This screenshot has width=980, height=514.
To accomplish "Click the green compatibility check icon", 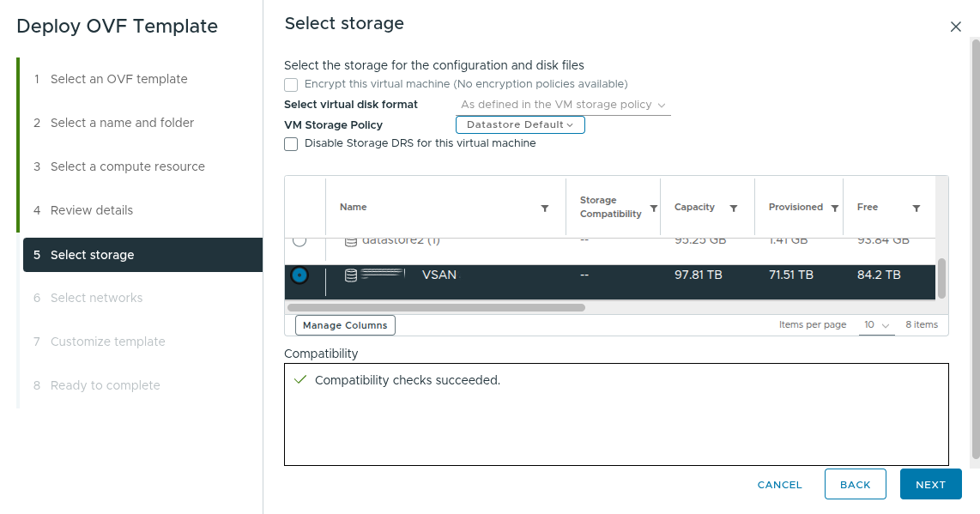I will [x=299, y=379].
